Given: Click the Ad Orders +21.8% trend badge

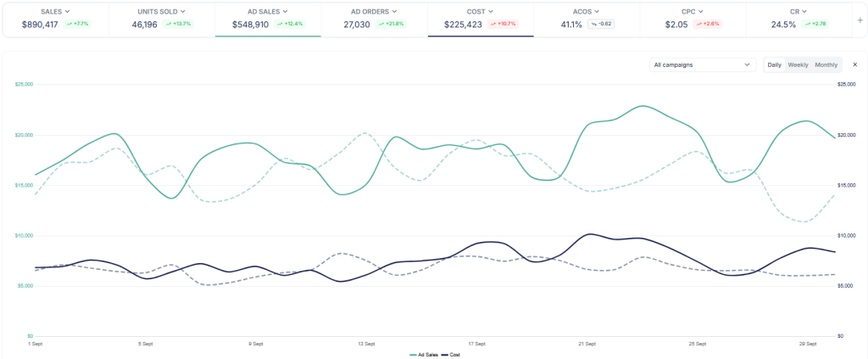Looking at the screenshot, I should 389,25.
